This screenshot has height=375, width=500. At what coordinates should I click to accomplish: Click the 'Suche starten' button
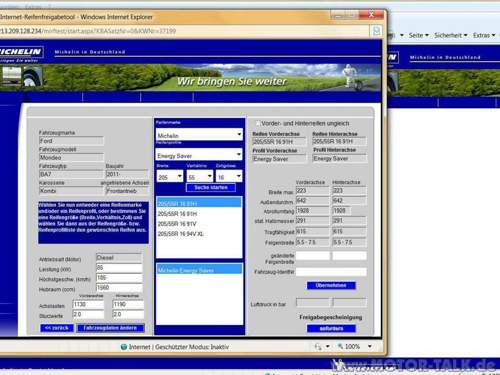point(211,188)
